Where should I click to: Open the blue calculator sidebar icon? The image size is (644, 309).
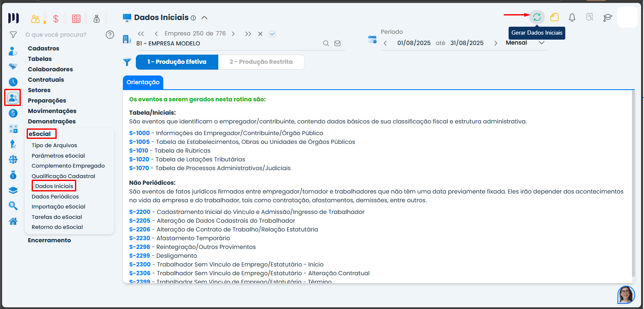click(13, 129)
